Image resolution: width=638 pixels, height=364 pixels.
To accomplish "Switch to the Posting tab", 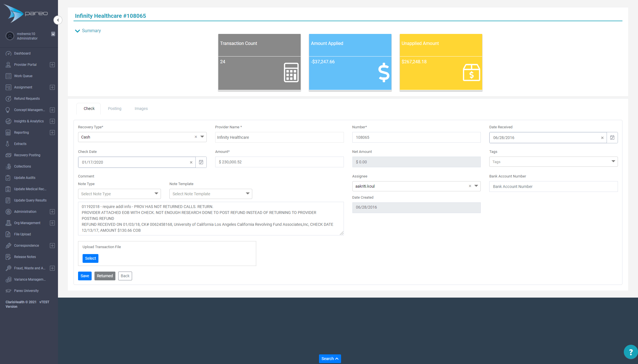I will [x=115, y=109].
